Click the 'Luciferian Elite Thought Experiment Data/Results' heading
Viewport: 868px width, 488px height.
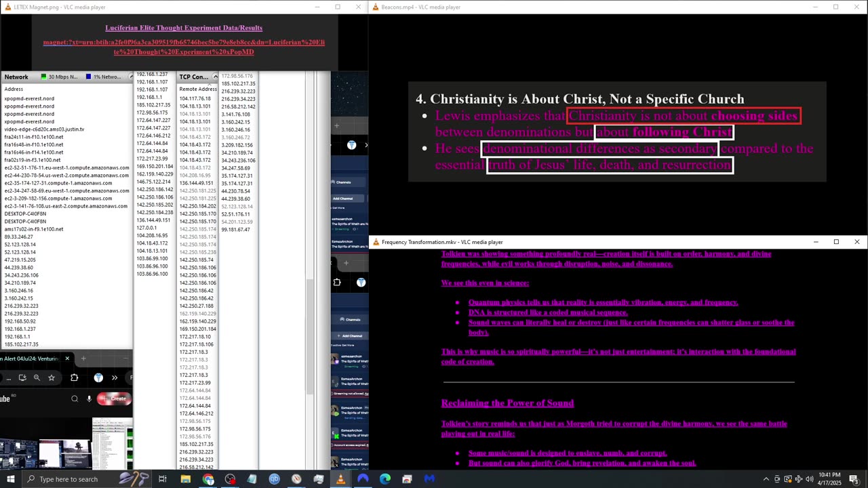click(184, 28)
